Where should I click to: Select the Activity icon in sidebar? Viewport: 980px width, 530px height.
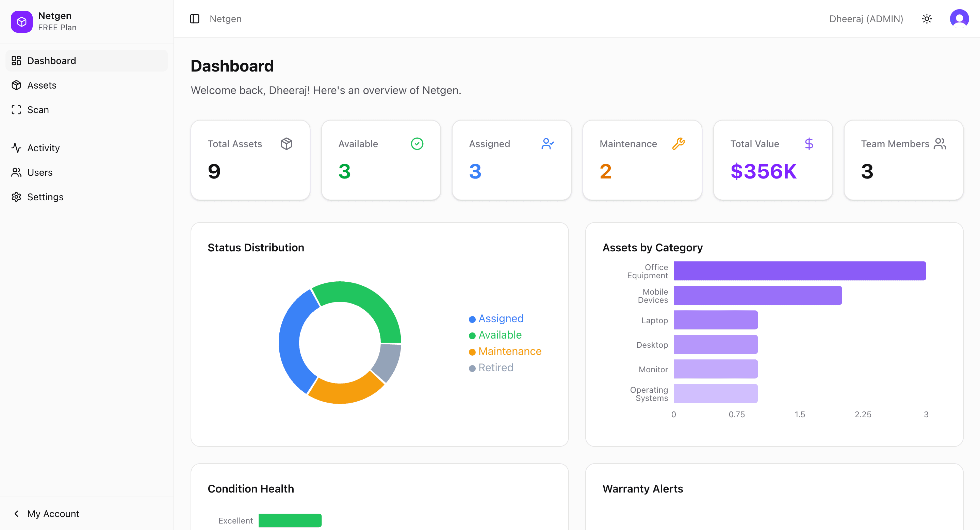click(x=16, y=148)
